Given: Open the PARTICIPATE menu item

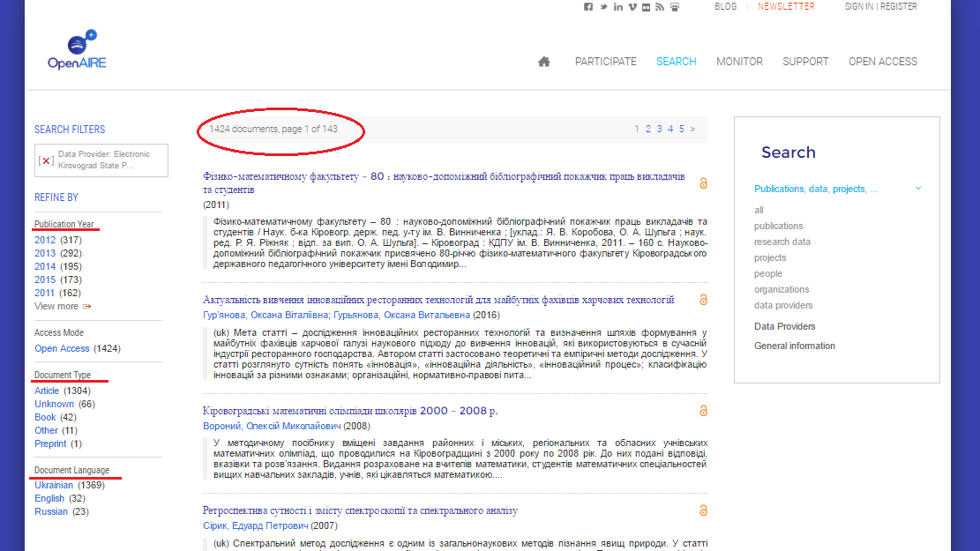Looking at the screenshot, I should coord(606,61).
